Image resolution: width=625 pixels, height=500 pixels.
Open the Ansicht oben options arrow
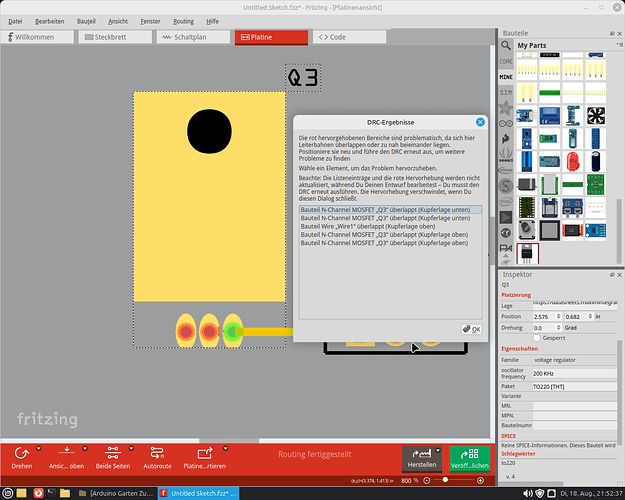(85, 449)
